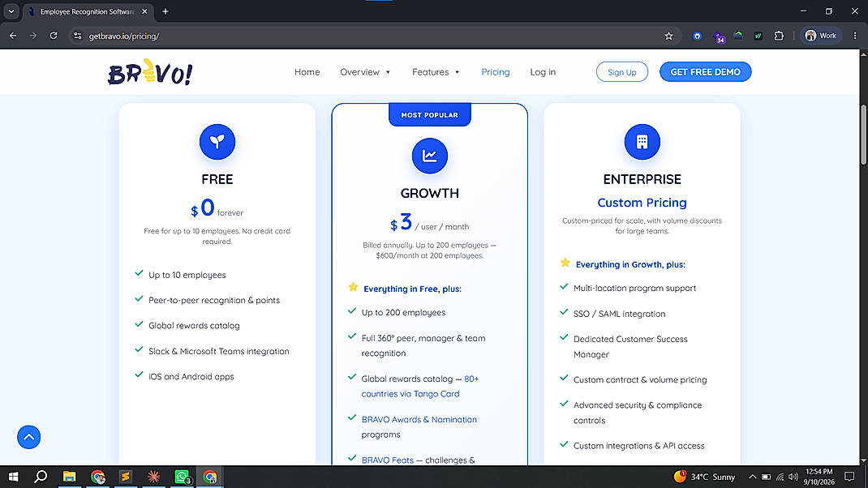Click the page vertical scrollbar thumb
The height and width of the screenshot is (488, 868).
[x=864, y=135]
